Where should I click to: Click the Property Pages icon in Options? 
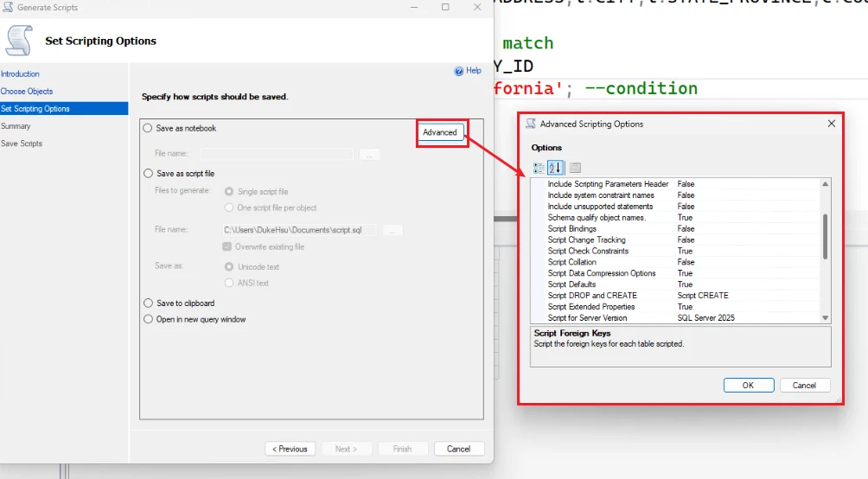click(575, 168)
